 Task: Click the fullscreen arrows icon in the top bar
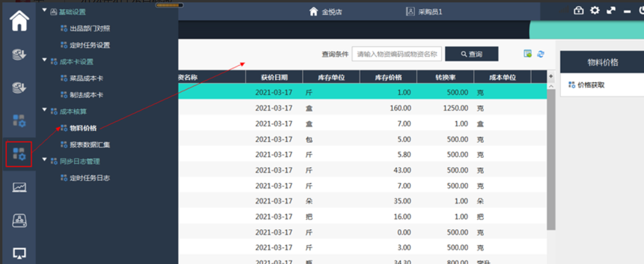611,10
